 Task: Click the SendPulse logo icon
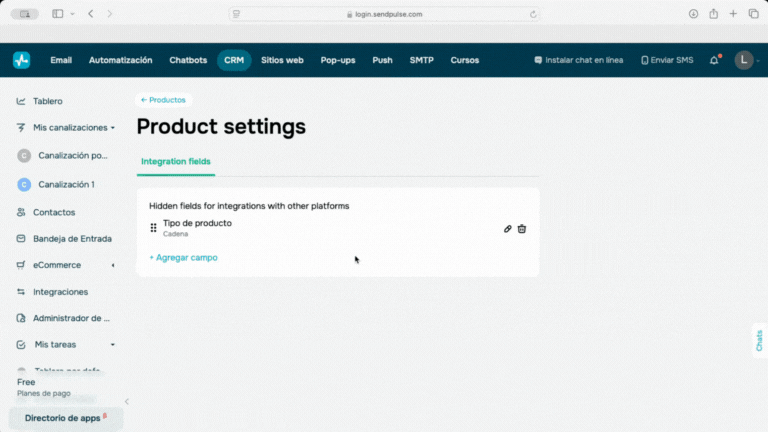[x=22, y=60]
